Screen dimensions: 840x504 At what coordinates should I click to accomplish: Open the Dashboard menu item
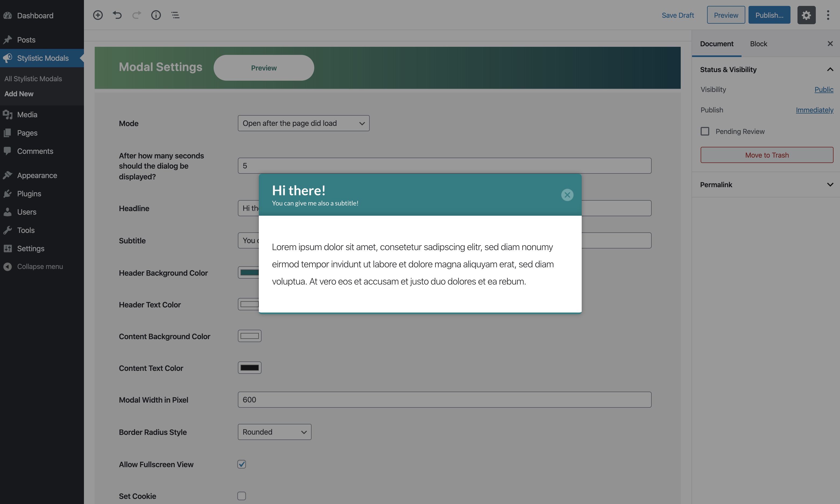(x=42, y=16)
